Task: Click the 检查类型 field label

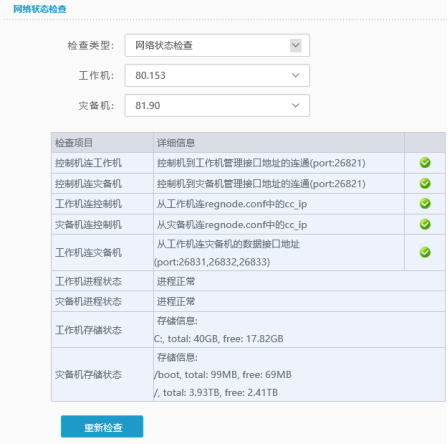Action: (x=91, y=45)
